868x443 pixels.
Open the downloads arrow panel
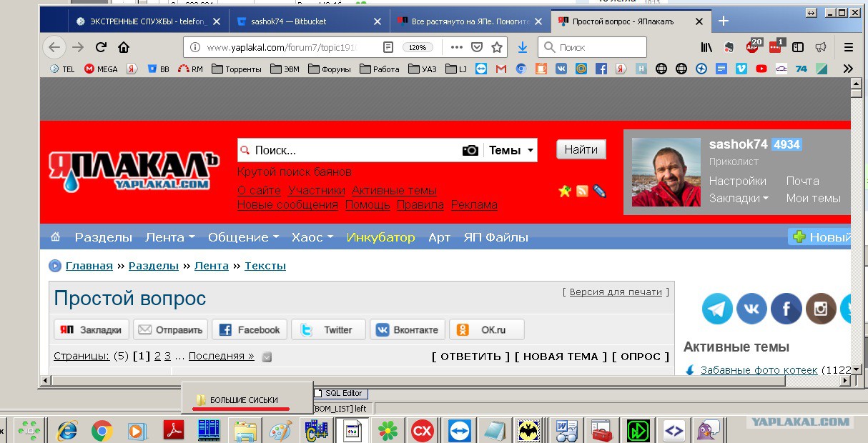pyautogui.click(x=523, y=47)
